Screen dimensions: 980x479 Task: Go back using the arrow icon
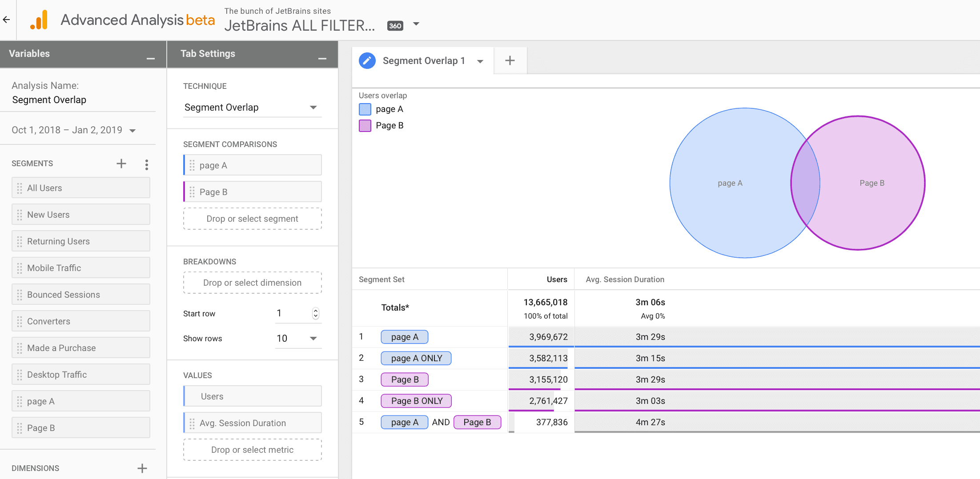[6, 20]
